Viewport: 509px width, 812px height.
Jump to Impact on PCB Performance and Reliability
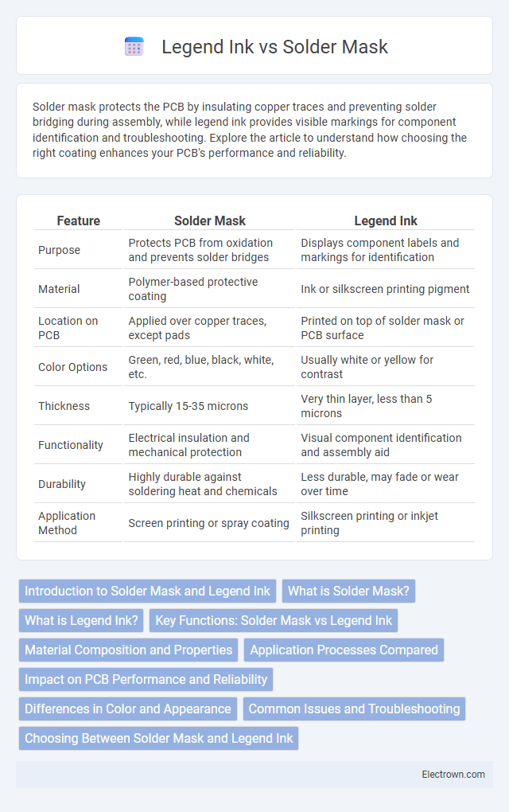coord(146,679)
